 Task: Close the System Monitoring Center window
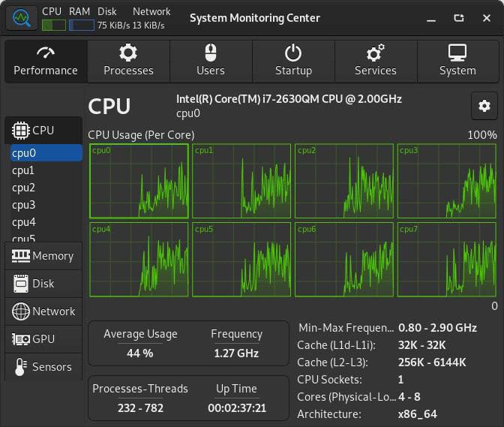[x=487, y=18]
